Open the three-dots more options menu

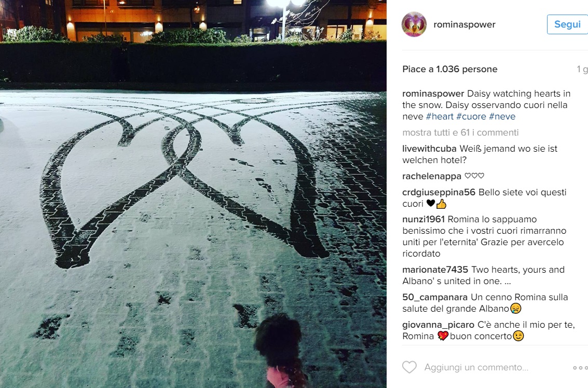(580, 368)
